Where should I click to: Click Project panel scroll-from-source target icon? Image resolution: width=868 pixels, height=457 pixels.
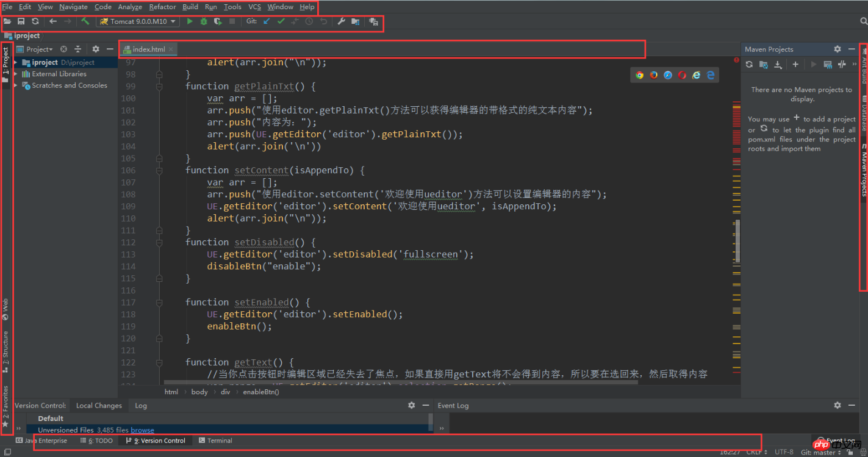(x=63, y=49)
